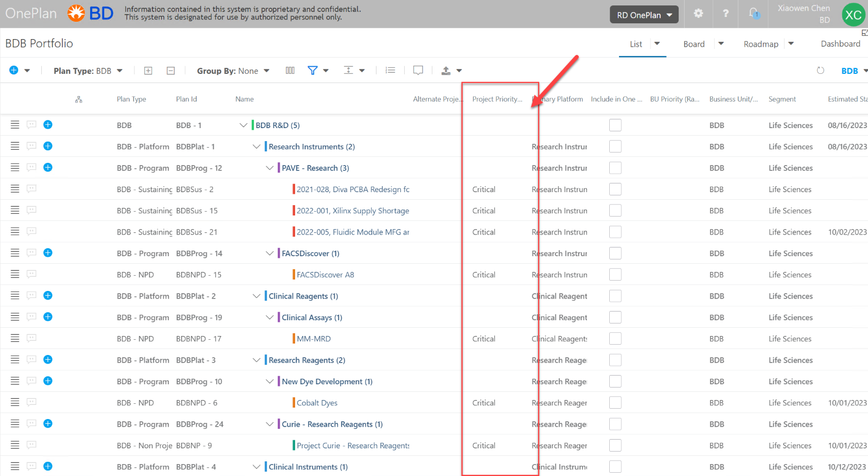Open the RD OnePlan dropdown
868x476 pixels.
[644, 15]
